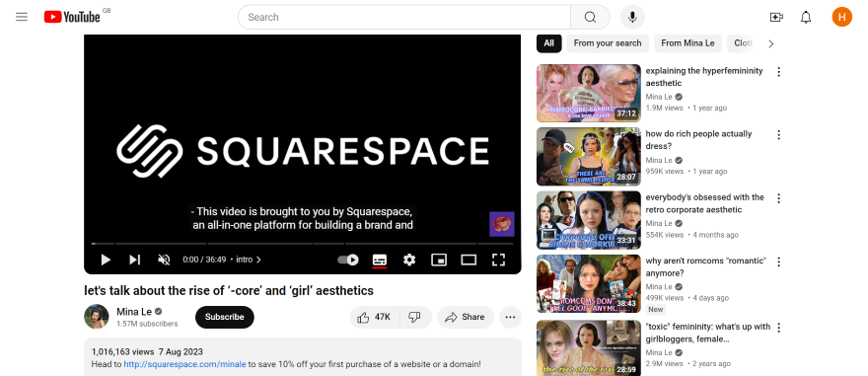Toggle the autoplay switch

(x=348, y=260)
